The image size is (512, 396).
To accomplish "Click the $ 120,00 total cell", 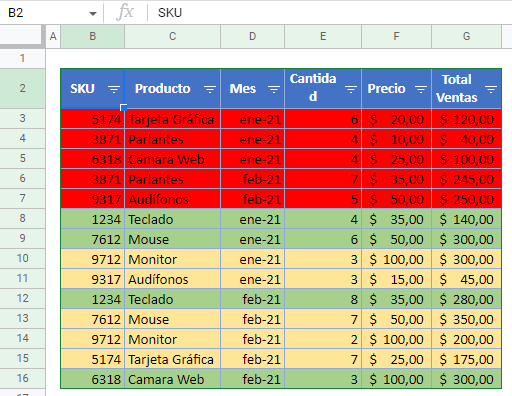I will click(x=466, y=119).
